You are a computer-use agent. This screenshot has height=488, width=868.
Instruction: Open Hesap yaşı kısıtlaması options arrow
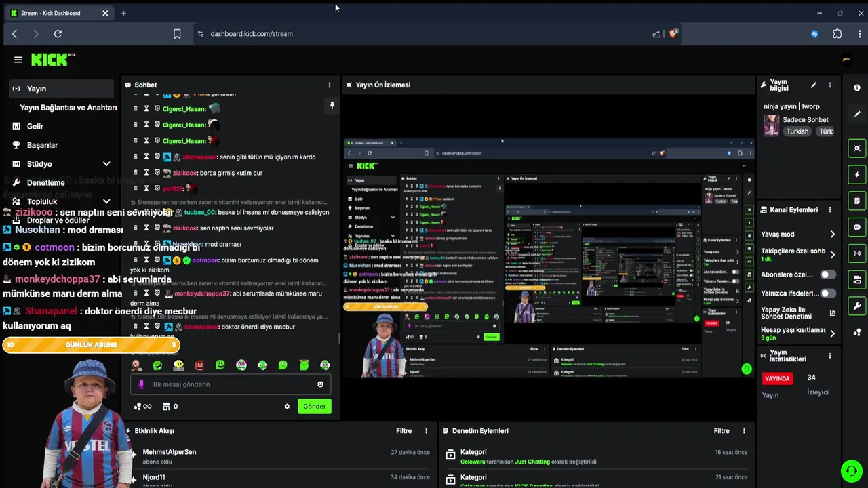pos(832,333)
